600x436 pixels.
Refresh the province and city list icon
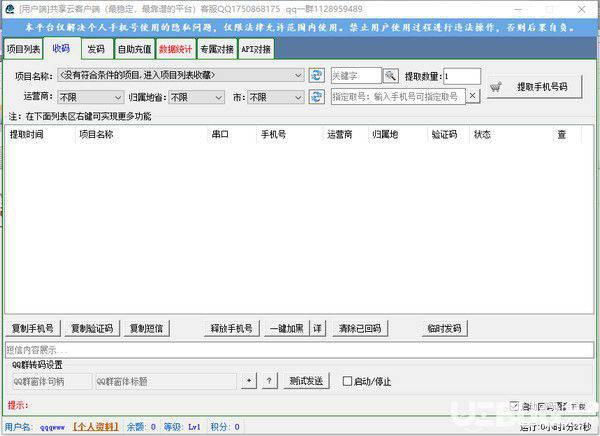pos(316,96)
